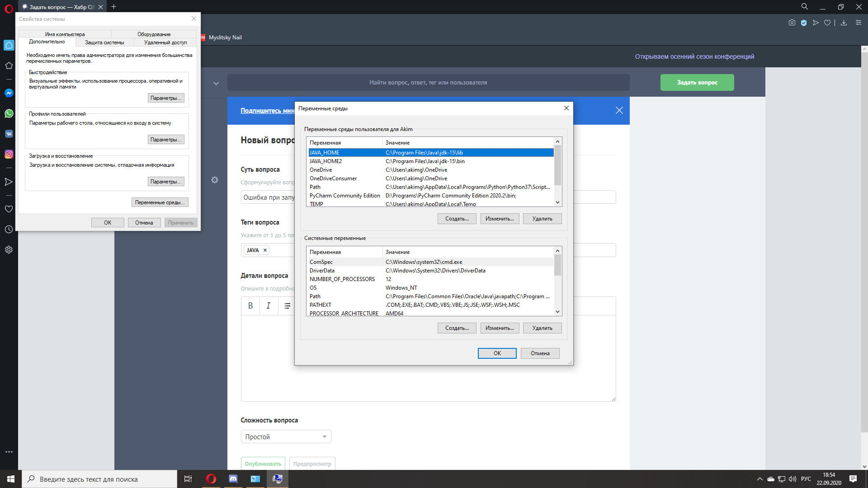
Task: Open sidebar heart bookmarks icon
Action: tap(9, 209)
